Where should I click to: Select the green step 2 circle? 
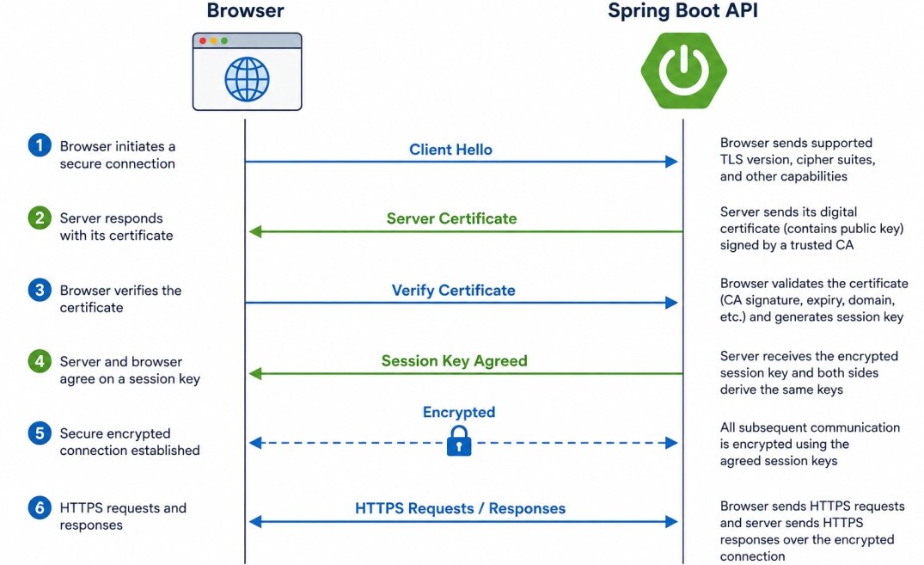click(40, 218)
